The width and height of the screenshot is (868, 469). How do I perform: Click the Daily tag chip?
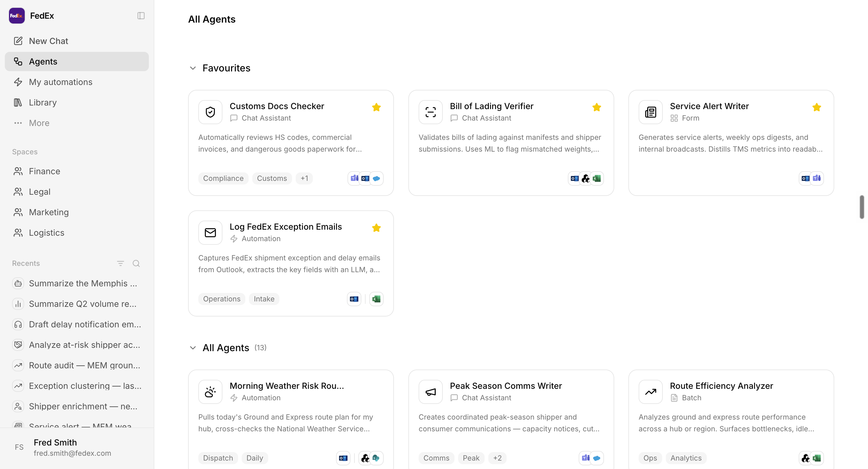[255, 458]
